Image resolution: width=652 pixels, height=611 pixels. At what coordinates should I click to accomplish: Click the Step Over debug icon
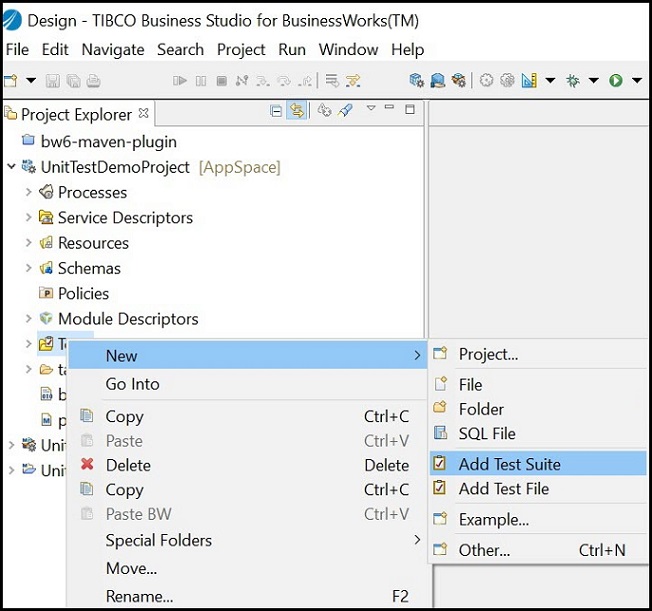pos(284,81)
